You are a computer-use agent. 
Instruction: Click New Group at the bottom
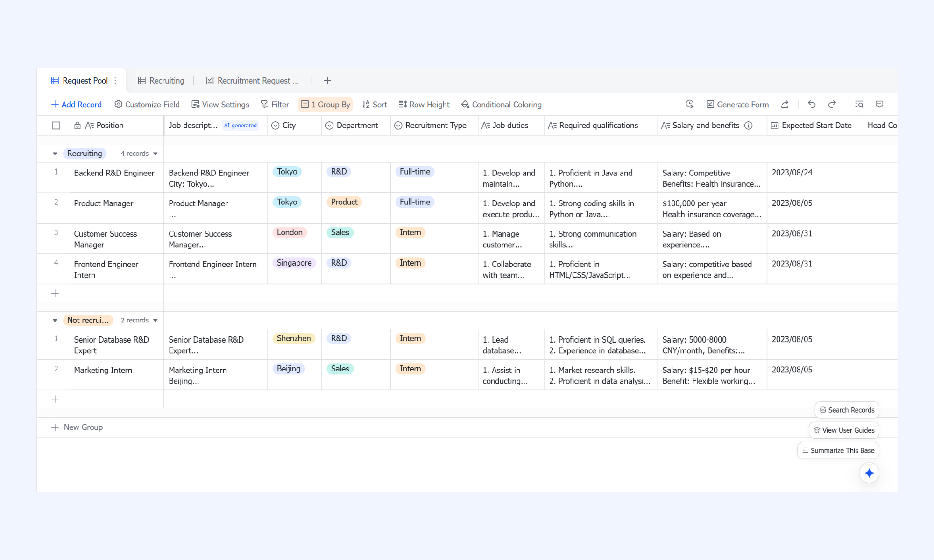pos(77,427)
